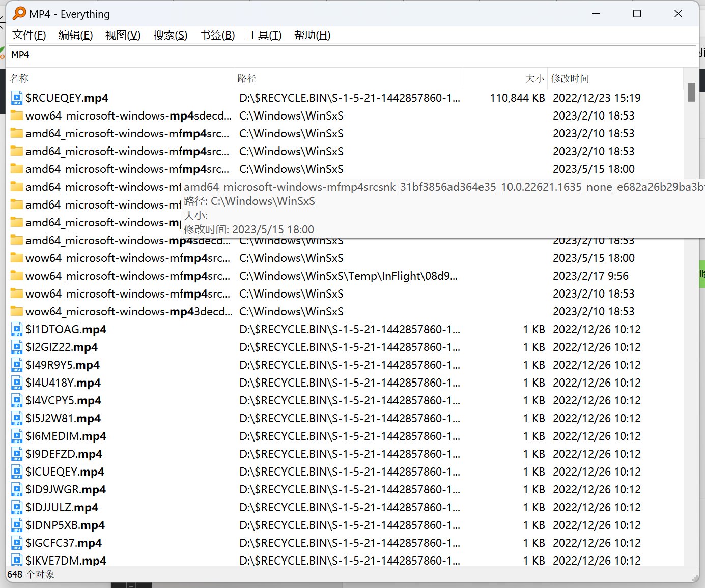Select the file name $ICUEQEY.mp4
Image resolution: width=705 pixels, height=588 pixels.
coord(65,472)
